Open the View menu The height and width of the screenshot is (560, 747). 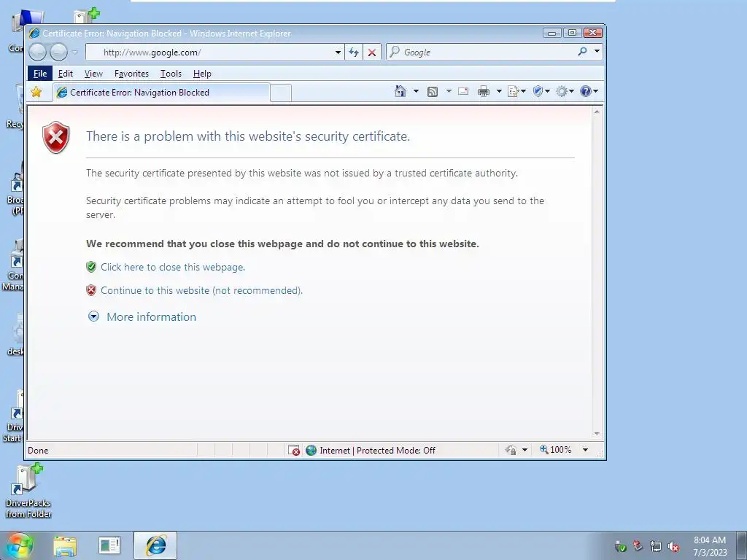(x=93, y=74)
